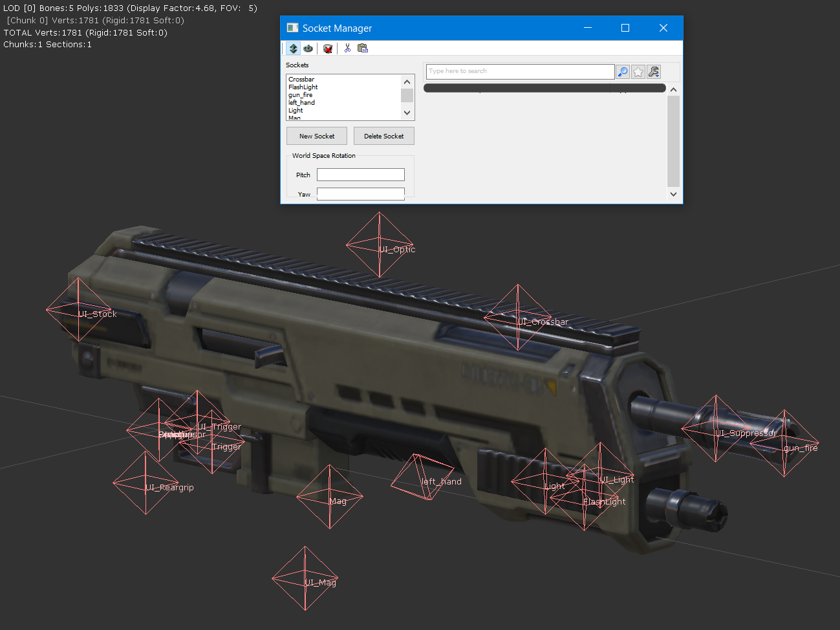Maximize the Socket Manager window
The image size is (840, 630).
tap(625, 28)
